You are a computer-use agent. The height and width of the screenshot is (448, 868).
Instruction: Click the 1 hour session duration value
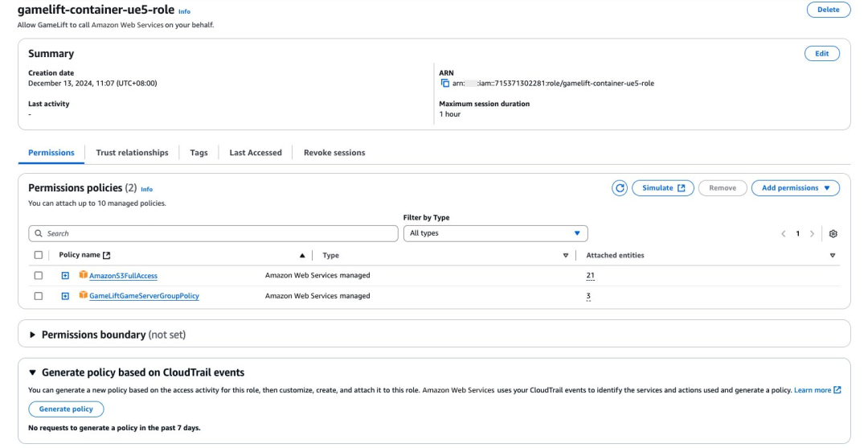point(449,114)
